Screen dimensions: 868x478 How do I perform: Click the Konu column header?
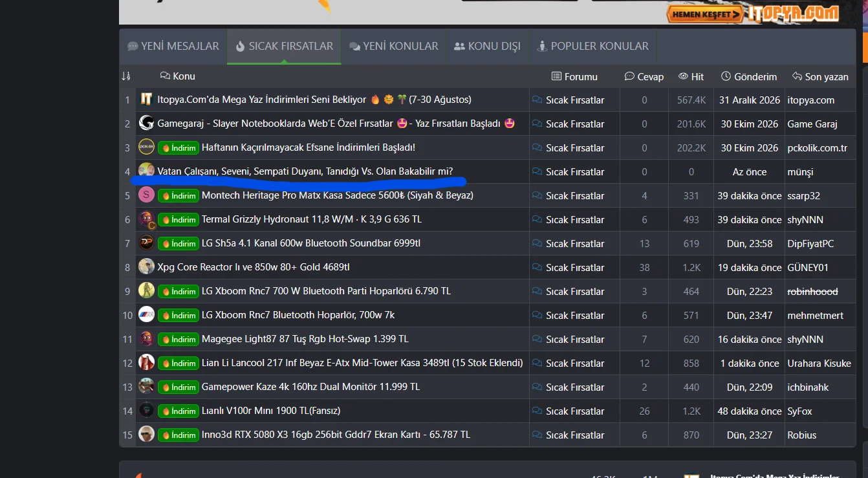point(178,76)
